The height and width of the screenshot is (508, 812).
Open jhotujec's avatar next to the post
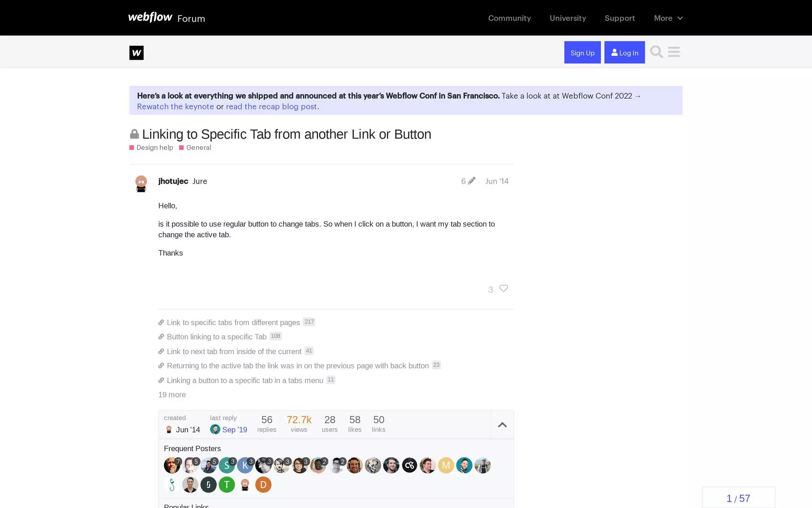click(140, 183)
